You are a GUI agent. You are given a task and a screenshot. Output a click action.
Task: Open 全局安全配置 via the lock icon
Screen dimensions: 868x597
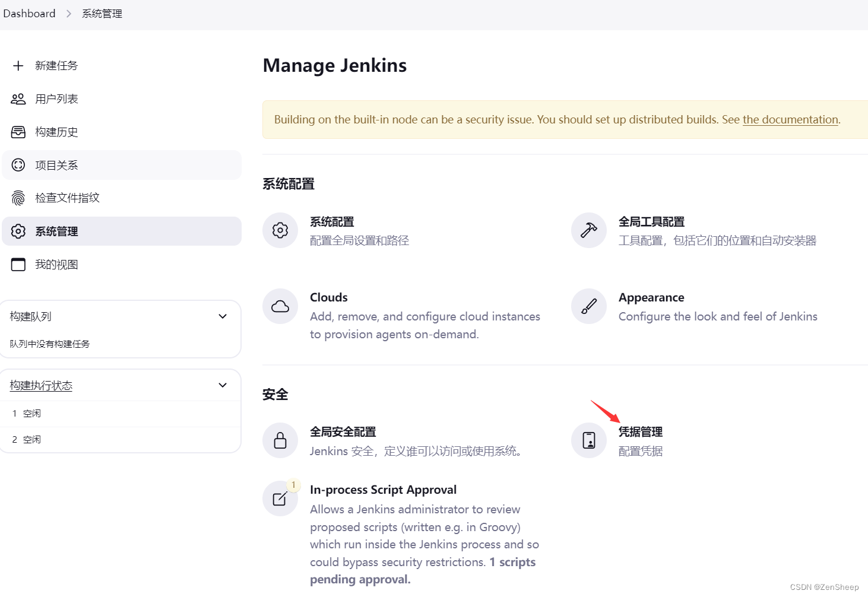(280, 440)
